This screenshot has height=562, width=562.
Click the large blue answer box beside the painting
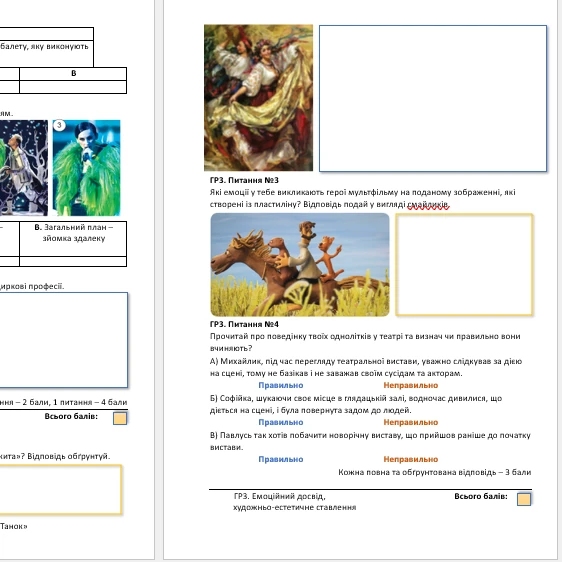point(433,99)
